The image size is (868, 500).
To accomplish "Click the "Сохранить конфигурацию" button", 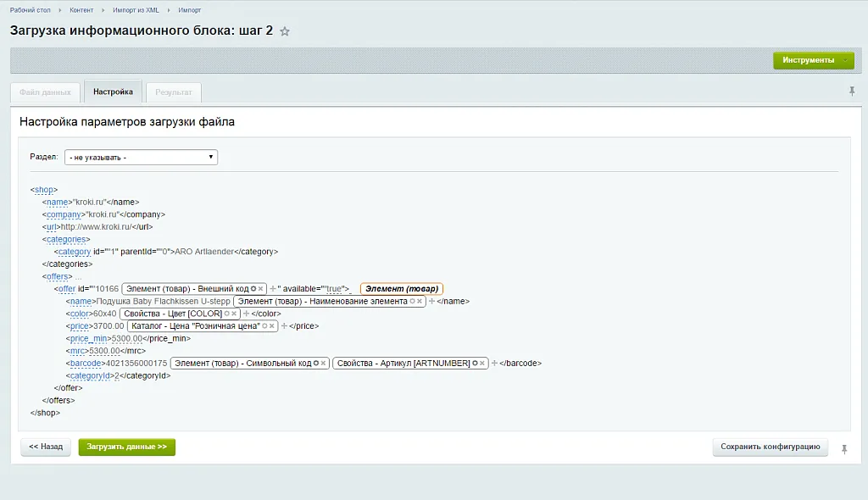I will point(769,447).
